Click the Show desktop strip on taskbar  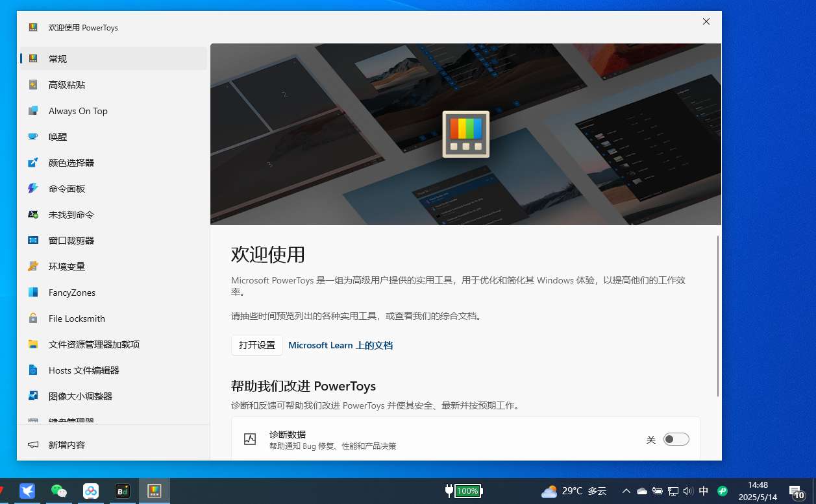814,491
